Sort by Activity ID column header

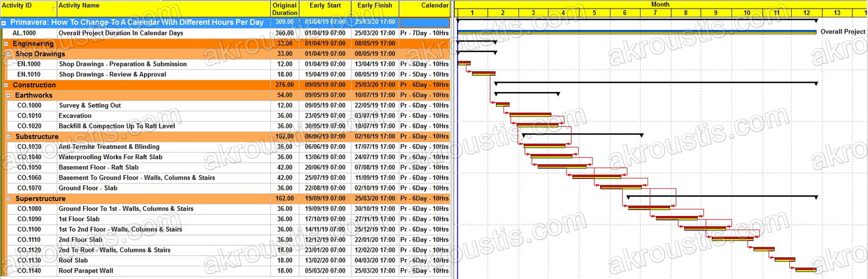[x=28, y=9]
